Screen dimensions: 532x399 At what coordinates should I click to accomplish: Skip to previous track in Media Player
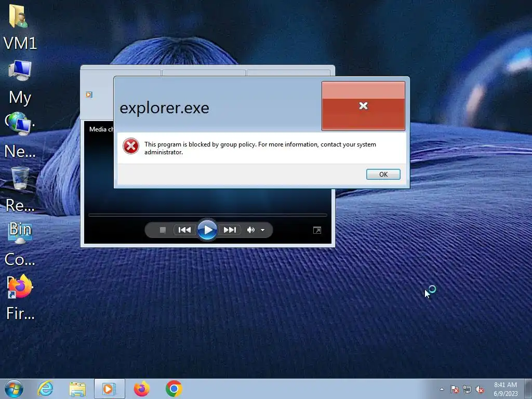(184, 230)
